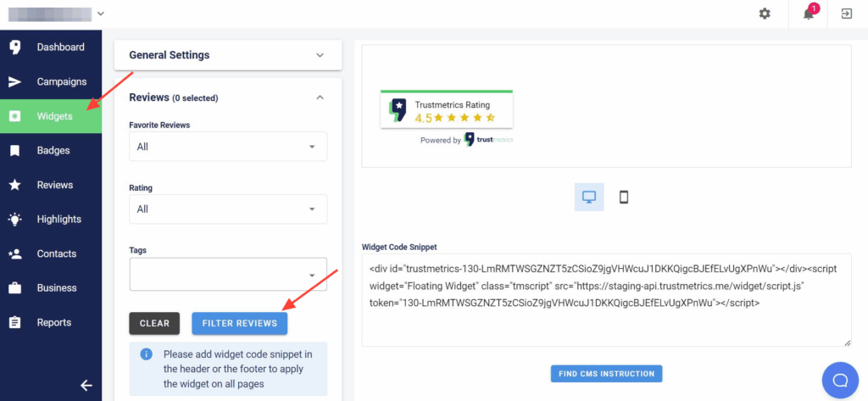The width and height of the screenshot is (868, 401).
Task: Click inside the Widget Code Snippet box
Action: pyautogui.click(x=606, y=300)
